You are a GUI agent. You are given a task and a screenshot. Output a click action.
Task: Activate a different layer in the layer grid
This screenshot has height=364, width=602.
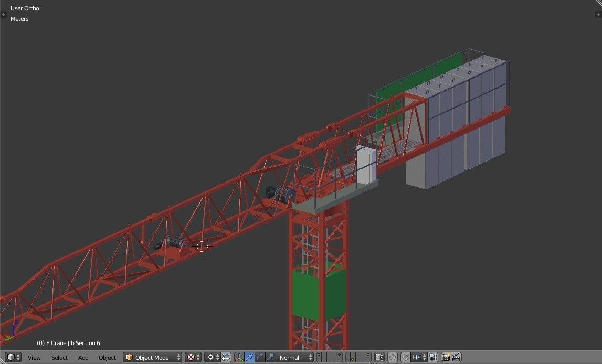pos(325,356)
